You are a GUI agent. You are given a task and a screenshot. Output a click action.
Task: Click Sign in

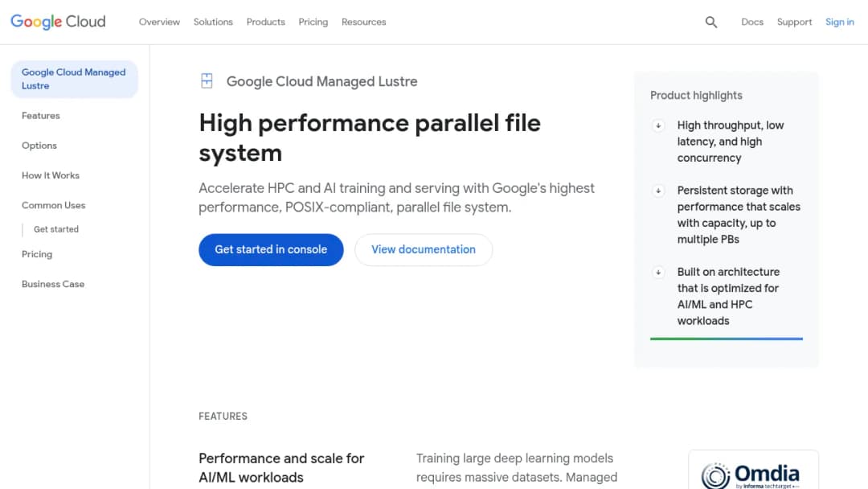pyautogui.click(x=840, y=23)
